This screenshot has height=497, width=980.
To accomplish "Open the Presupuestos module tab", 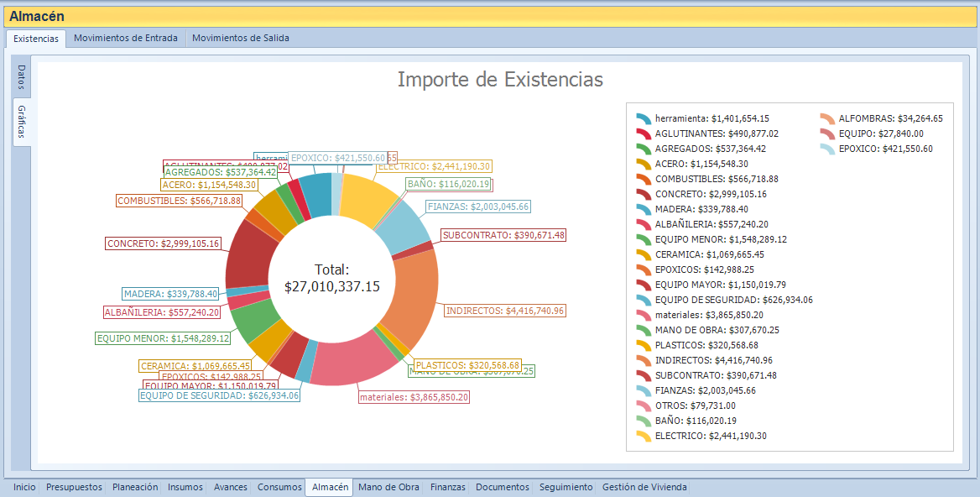I will tap(74, 487).
